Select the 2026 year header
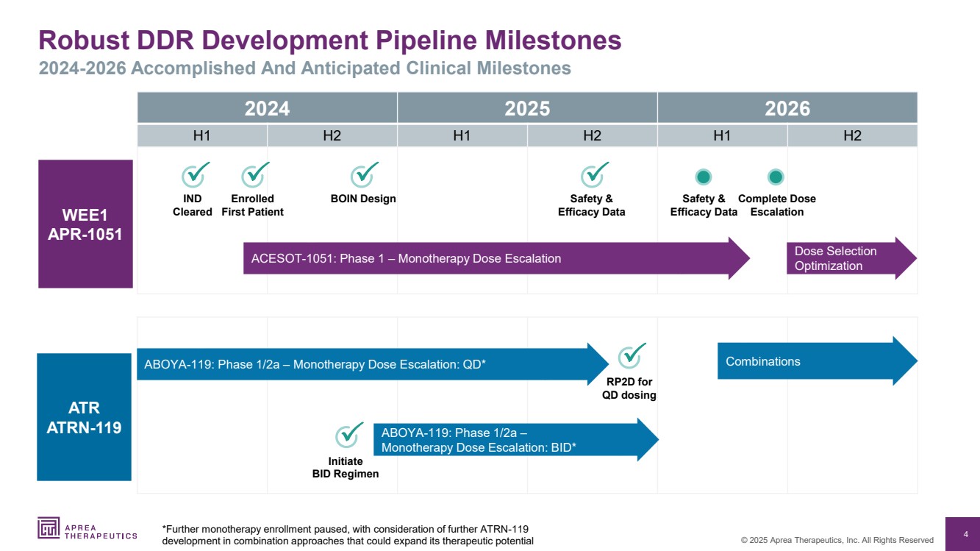980x551 pixels. click(787, 108)
